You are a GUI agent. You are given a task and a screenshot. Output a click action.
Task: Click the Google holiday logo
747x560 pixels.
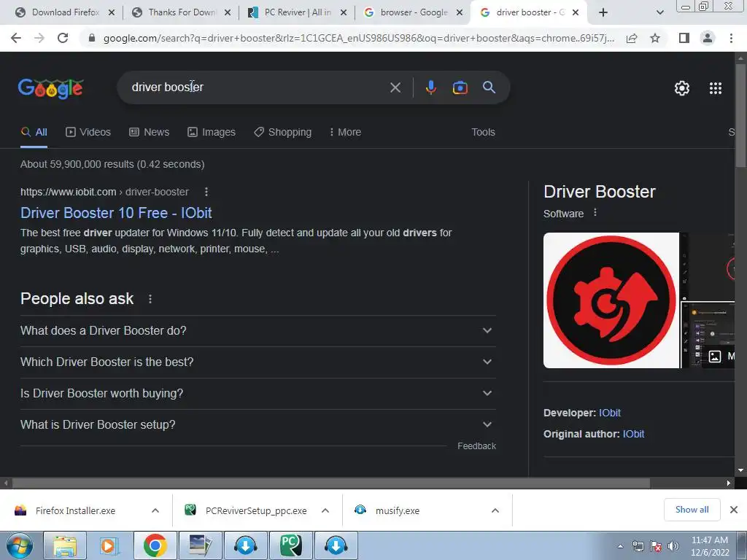pyautogui.click(x=51, y=88)
